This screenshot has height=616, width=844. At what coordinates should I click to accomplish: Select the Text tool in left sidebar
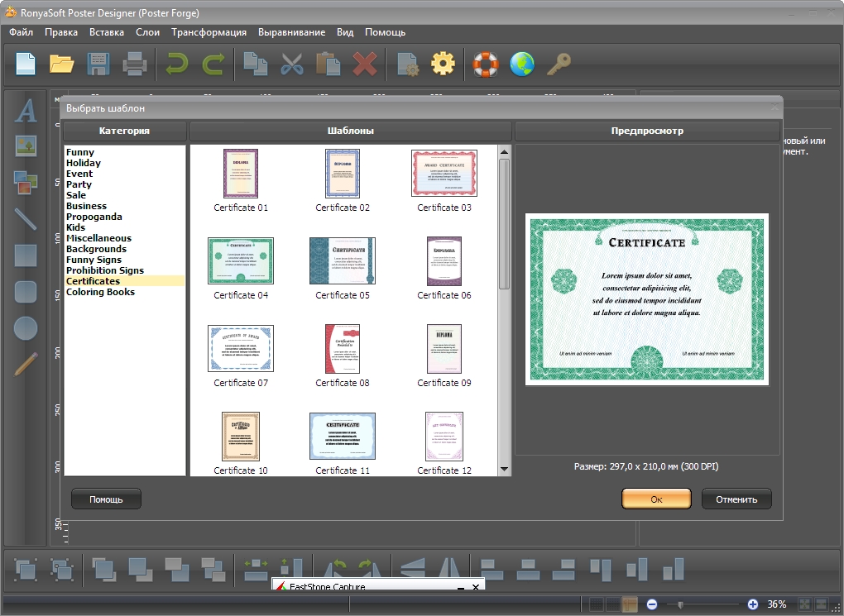pyautogui.click(x=26, y=110)
